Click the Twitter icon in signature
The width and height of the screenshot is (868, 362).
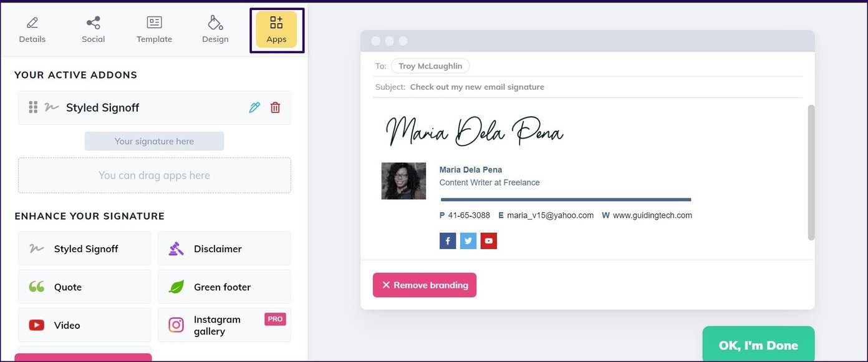tap(468, 241)
